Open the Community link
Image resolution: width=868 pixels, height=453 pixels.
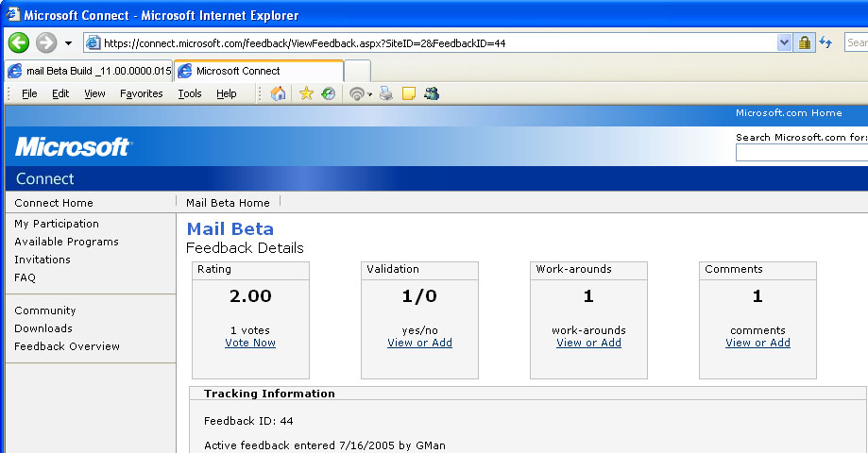point(44,310)
